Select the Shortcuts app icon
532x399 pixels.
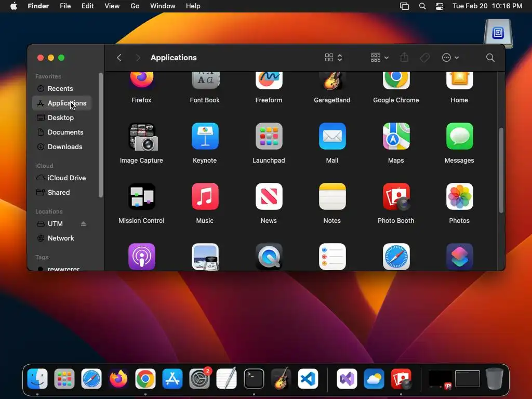pos(459,257)
